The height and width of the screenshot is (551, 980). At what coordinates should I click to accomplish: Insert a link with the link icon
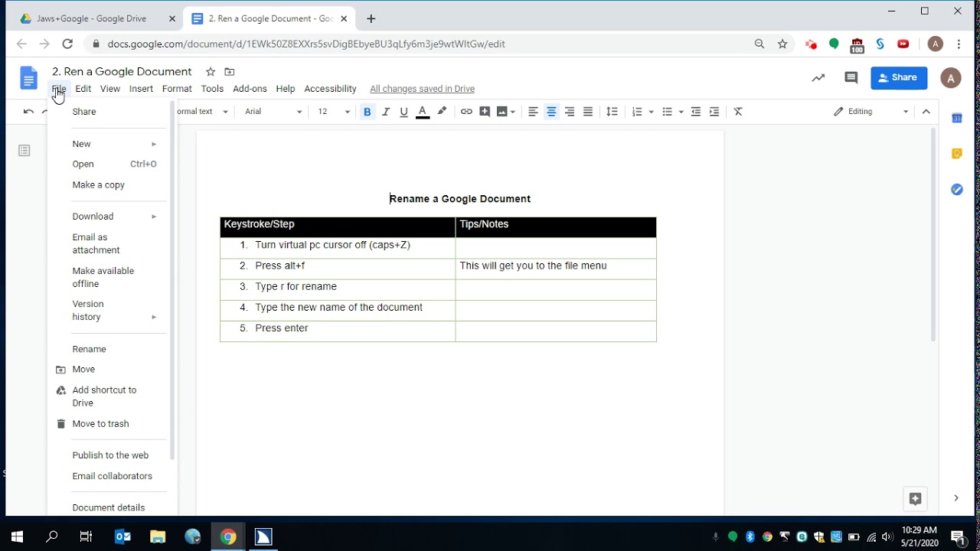point(466,112)
